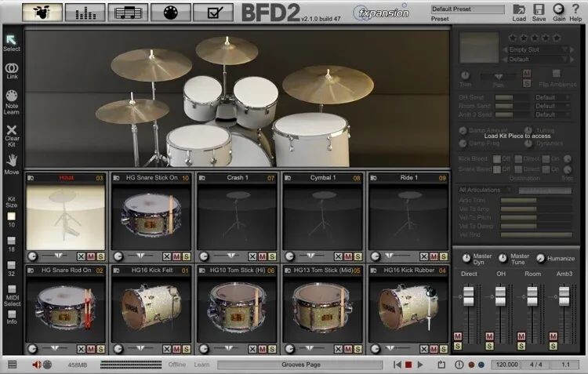Open the Amb 3 Send Default dropdown
Screen dimensions: 588x374
pyautogui.click(x=553, y=114)
